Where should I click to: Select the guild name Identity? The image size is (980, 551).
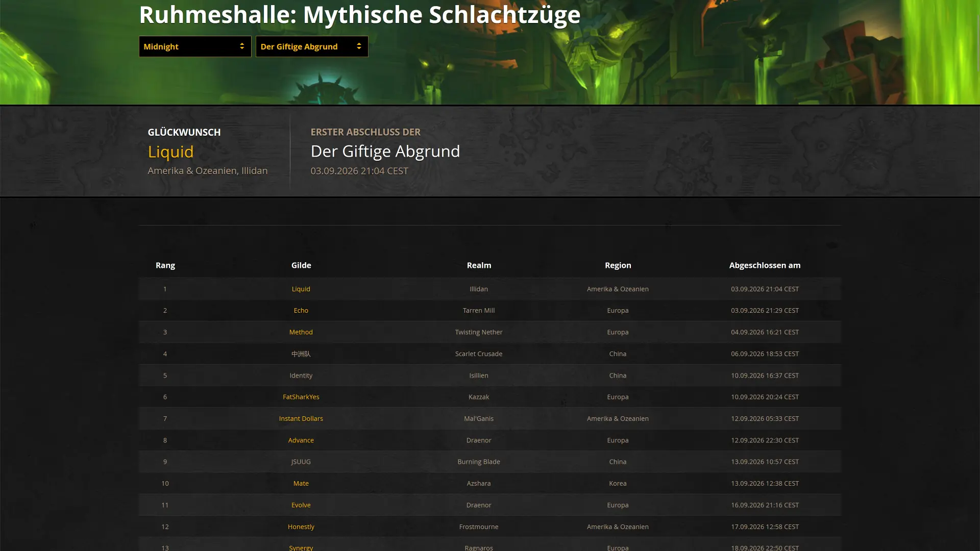[301, 375]
